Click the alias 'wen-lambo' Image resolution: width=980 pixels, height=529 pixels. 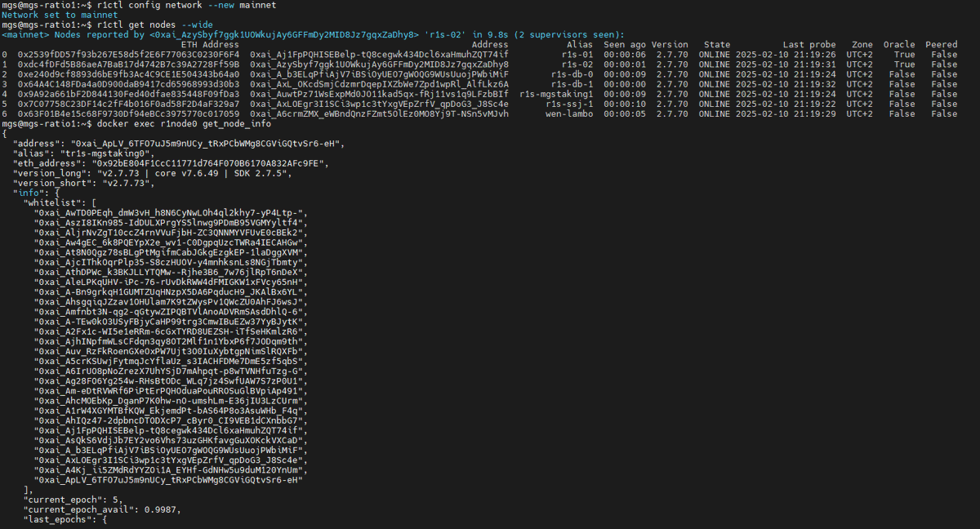pos(569,113)
